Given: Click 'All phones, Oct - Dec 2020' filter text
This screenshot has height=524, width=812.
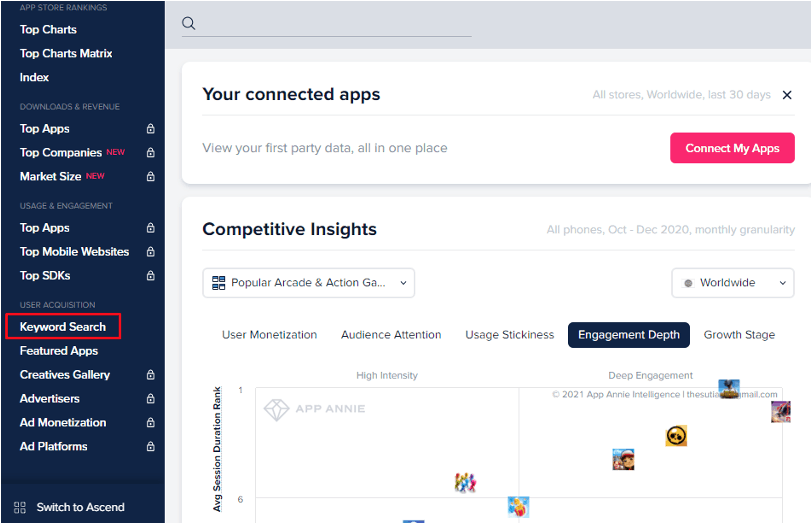Looking at the screenshot, I should [x=671, y=229].
